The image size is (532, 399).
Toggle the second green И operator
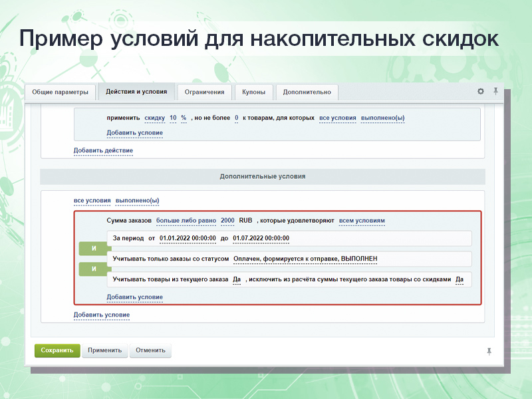93,269
